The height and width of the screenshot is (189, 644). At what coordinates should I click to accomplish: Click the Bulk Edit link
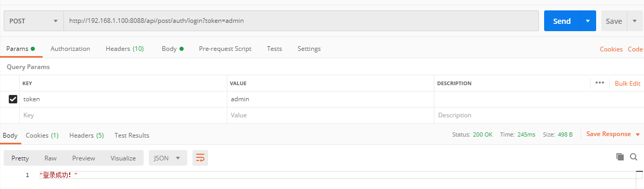point(627,84)
